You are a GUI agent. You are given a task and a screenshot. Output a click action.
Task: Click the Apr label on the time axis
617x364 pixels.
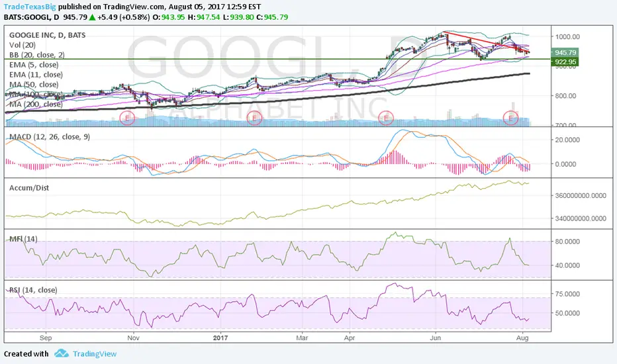(350, 338)
